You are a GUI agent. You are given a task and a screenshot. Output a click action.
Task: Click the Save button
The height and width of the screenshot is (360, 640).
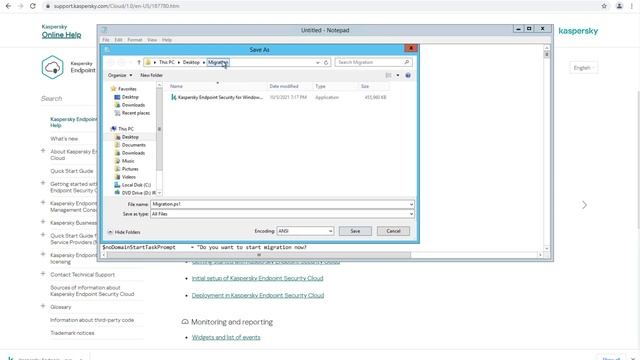(355, 231)
